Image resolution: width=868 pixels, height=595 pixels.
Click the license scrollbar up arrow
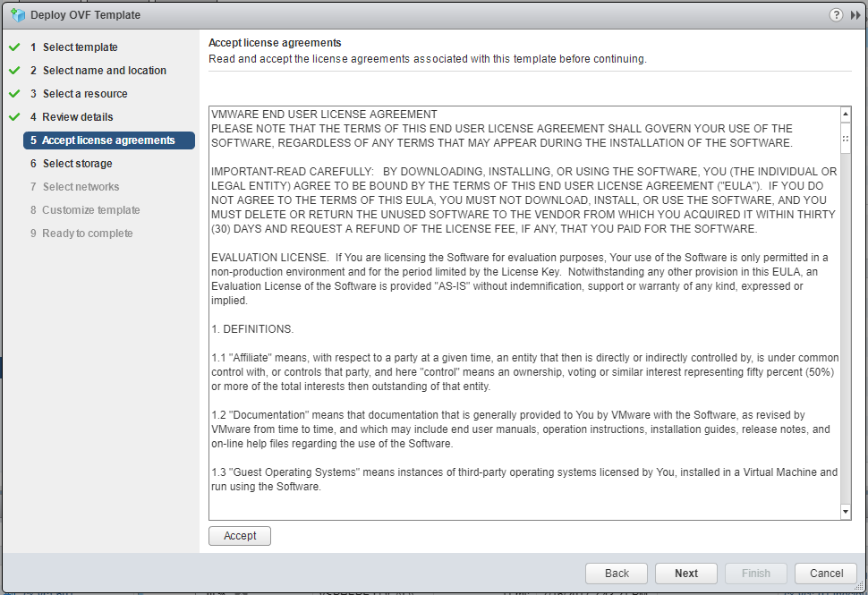846,115
